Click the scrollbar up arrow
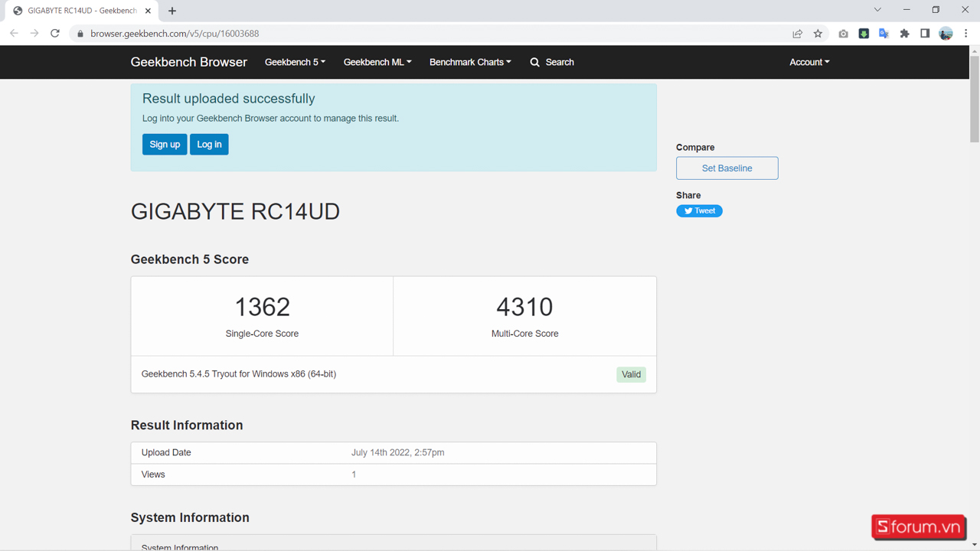The height and width of the screenshot is (551, 980). pos(974,51)
